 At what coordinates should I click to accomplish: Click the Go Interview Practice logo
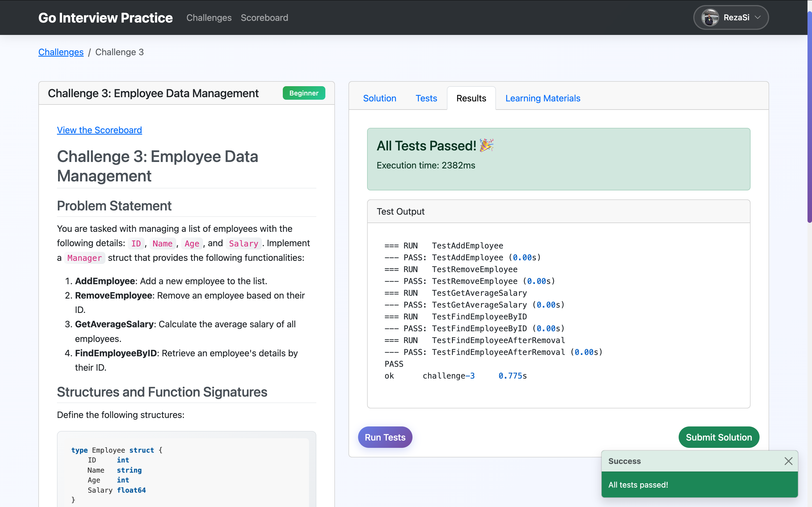pyautogui.click(x=105, y=17)
